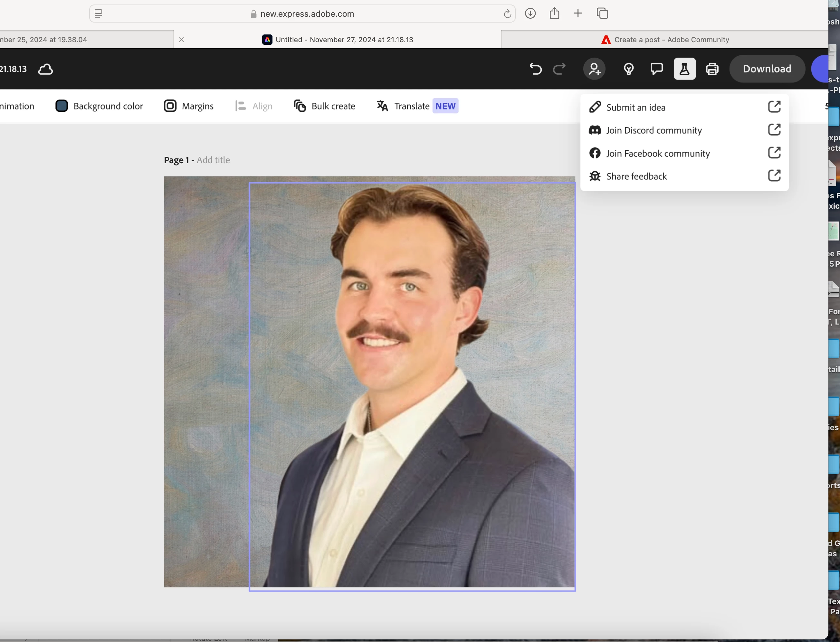Viewport: 840px width, 642px height.
Task: Toggle the beaker labs icon
Action: (684, 69)
